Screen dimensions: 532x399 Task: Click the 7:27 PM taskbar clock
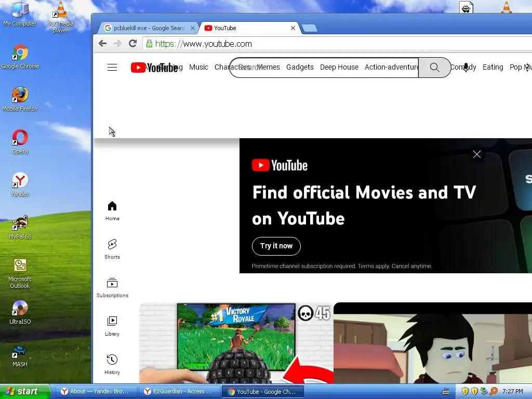tap(512, 392)
